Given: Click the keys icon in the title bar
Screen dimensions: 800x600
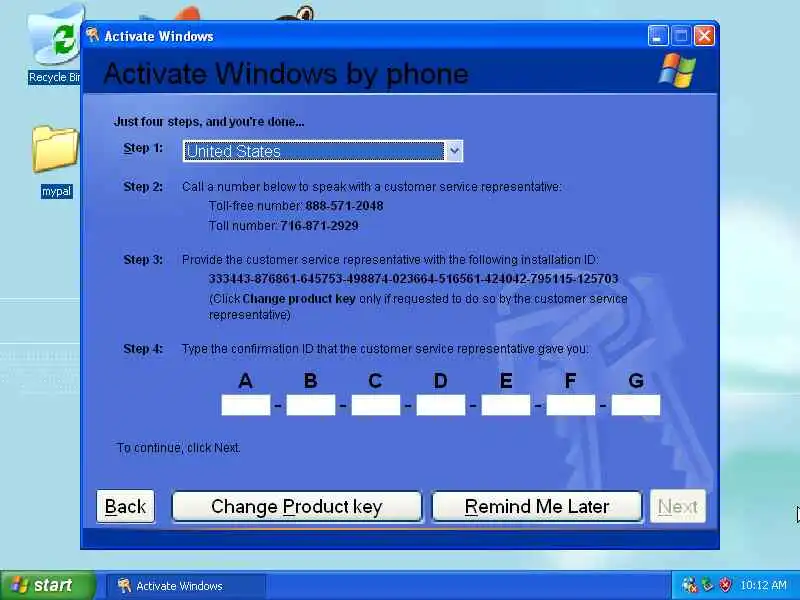Looking at the screenshot, I should [x=93, y=36].
